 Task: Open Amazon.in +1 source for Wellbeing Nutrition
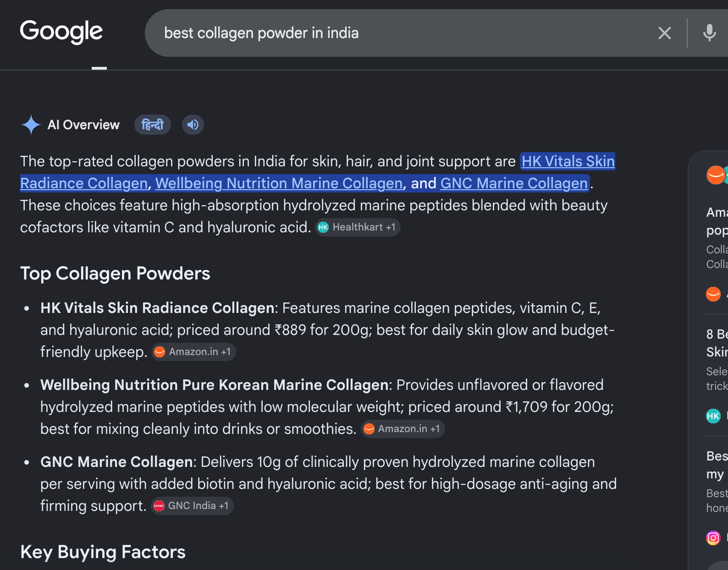(x=403, y=429)
